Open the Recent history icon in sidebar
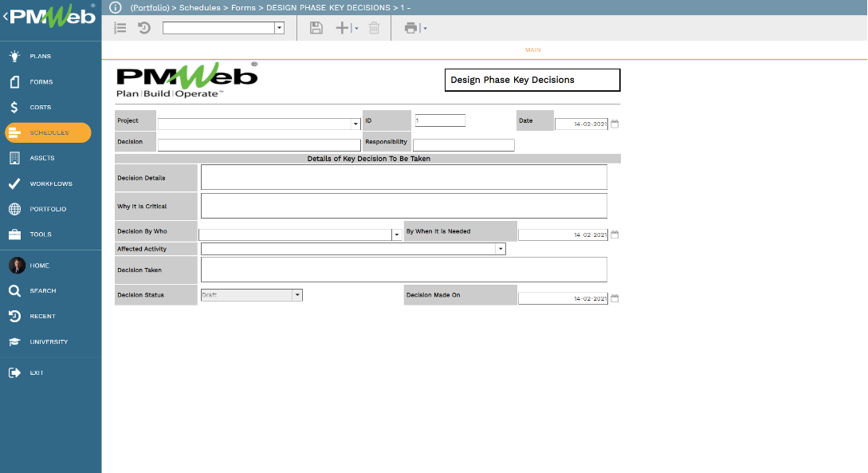The image size is (868, 473). (x=15, y=316)
